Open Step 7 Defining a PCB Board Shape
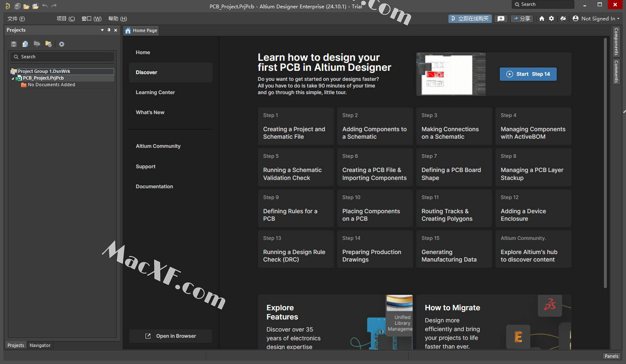 coord(454,167)
